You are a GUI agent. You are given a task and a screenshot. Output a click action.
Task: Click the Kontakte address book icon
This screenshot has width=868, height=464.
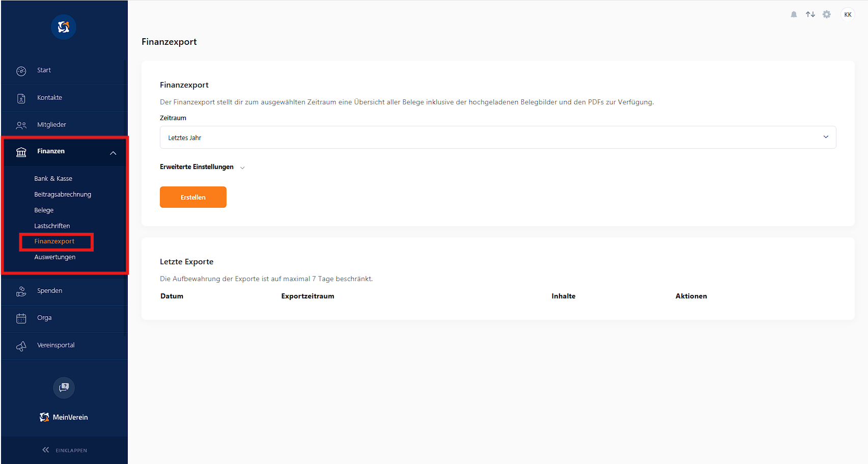(x=21, y=98)
